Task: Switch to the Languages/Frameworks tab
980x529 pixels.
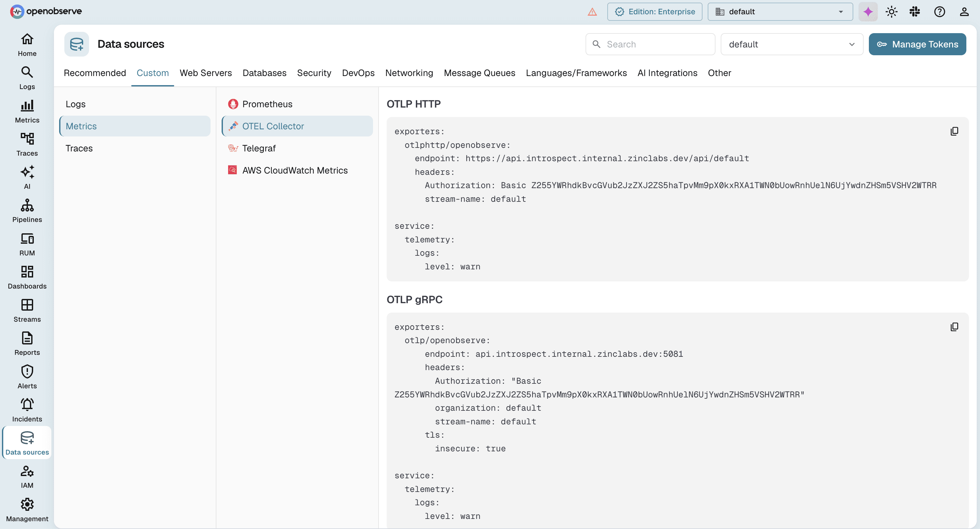Action: pyautogui.click(x=576, y=73)
